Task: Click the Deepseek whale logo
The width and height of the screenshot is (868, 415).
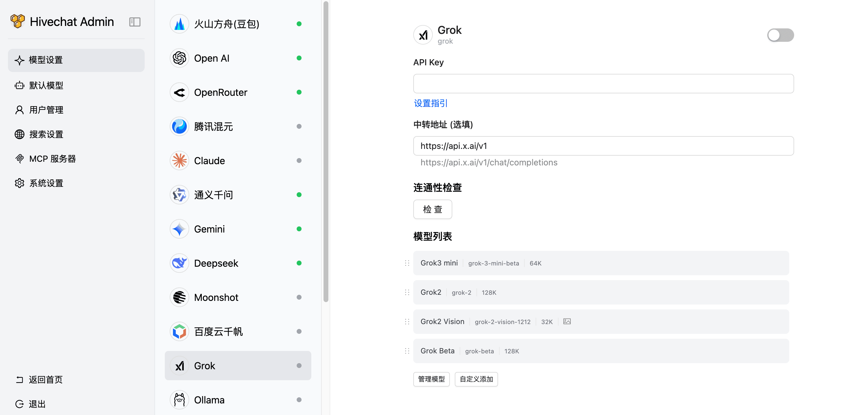Action: (179, 263)
